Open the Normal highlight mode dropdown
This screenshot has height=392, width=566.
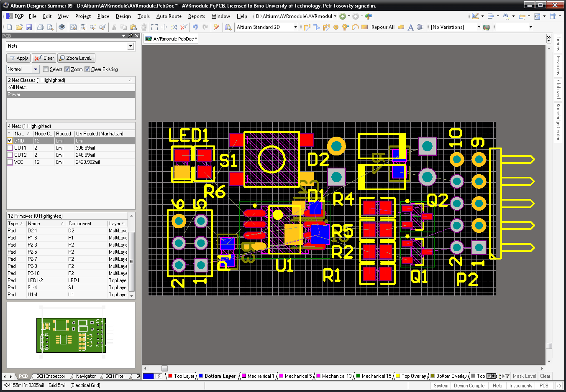pos(36,69)
